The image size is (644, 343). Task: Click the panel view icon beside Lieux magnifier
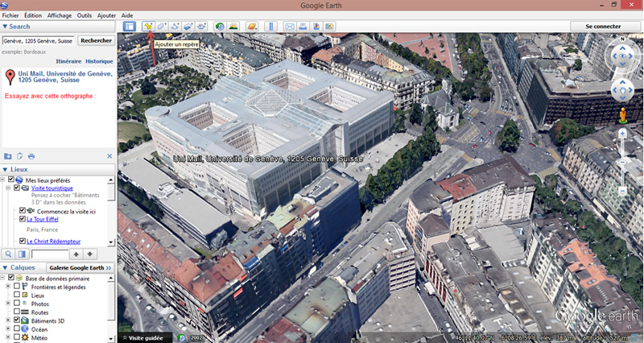point(23,254)
